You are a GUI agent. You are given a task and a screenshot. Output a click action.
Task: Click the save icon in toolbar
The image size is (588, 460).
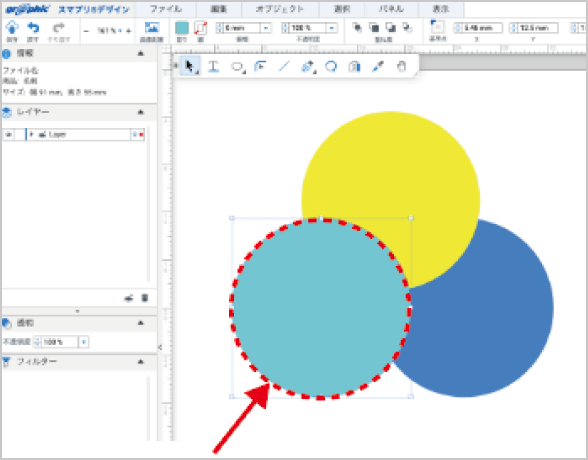12,27
